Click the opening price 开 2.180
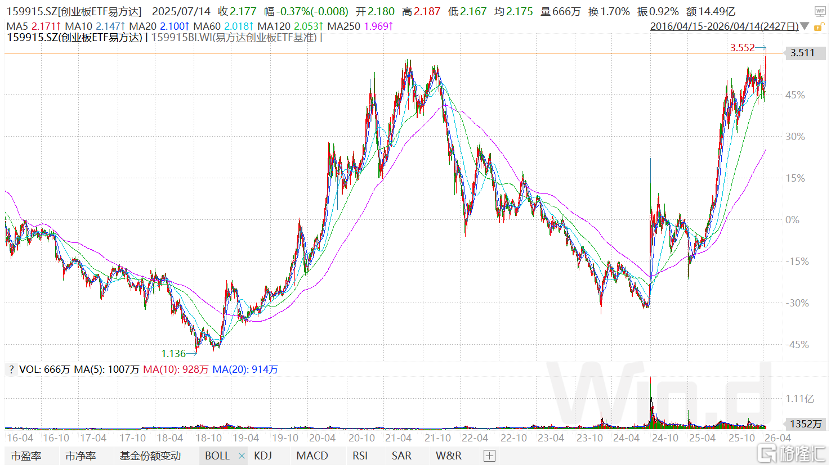Image resolution: width=832 pixels, height=470 pixels. point(375,11)
